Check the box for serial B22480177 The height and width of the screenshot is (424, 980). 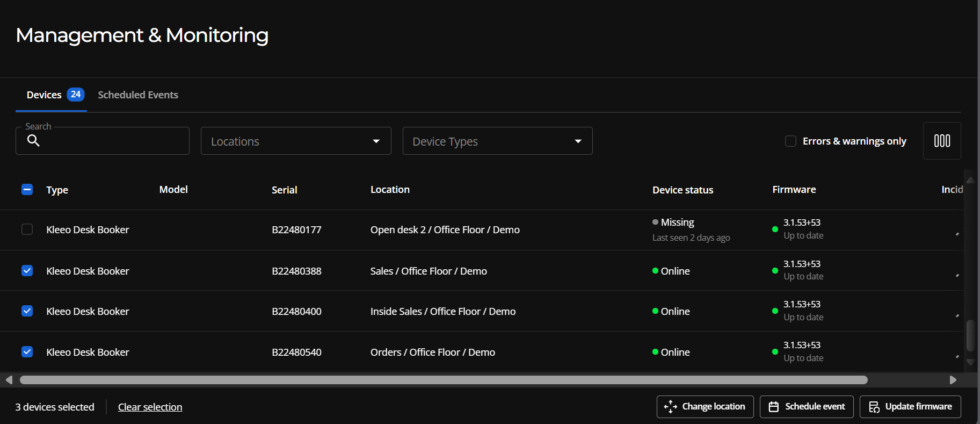click(27, 229)
